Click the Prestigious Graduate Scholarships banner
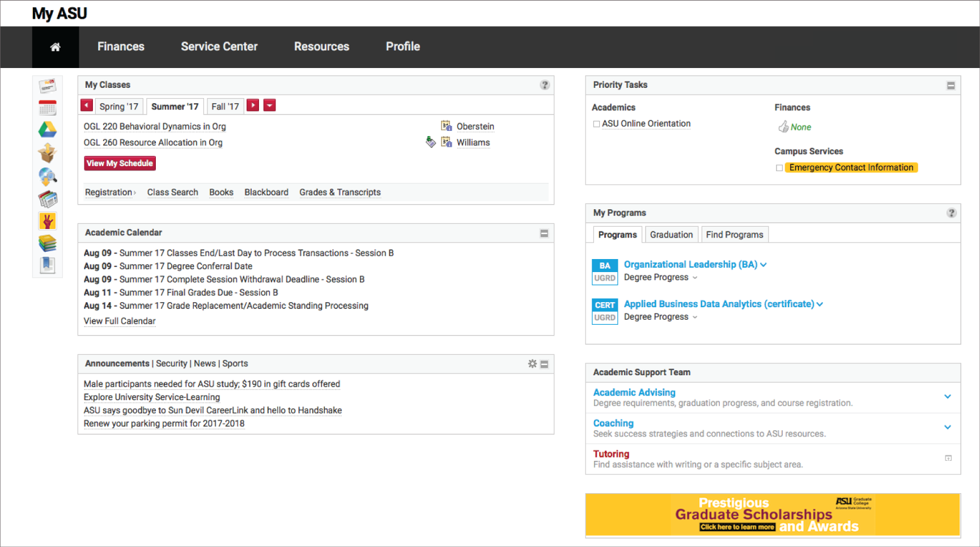980x547 pixels. click(773, 515)
